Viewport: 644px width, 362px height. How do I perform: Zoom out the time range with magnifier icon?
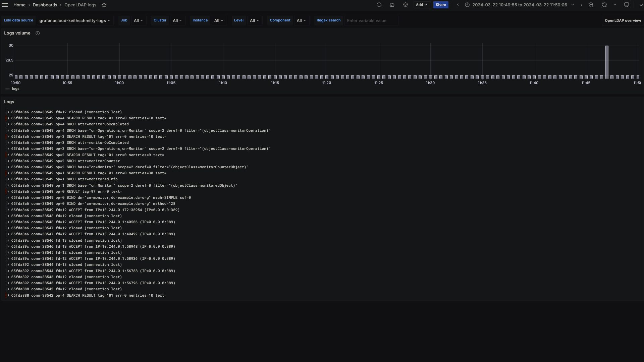[591, 5]
